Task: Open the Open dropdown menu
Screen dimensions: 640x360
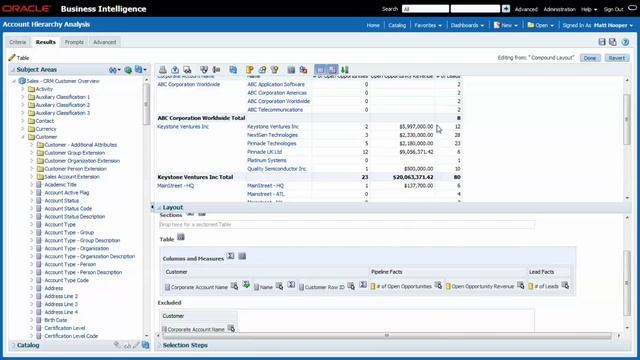Action: (540, 25)
